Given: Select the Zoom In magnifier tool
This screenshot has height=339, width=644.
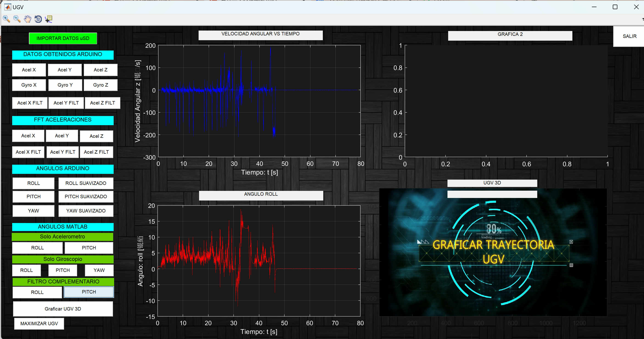Looking at the screenshot, I should [x=6, y=19].
